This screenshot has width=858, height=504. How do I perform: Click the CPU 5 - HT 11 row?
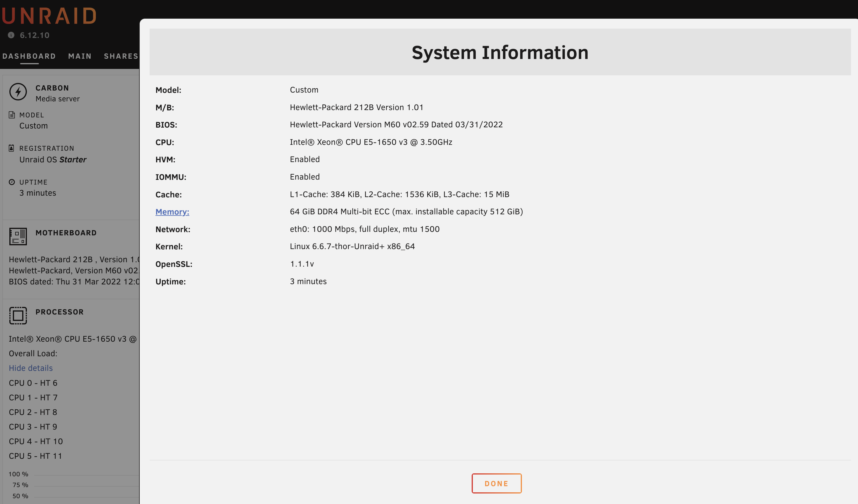[35, 456]
